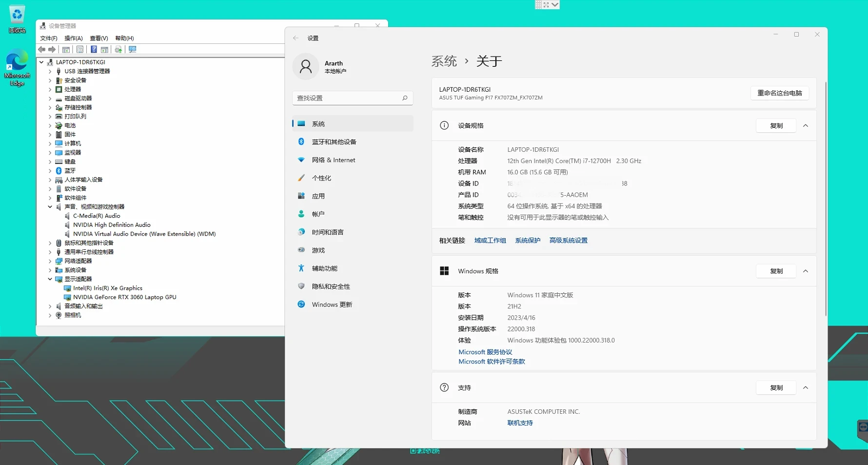Click the battery icon of 电池 in device tree
Image resolution: width=868 pixels, height=465 pixels.
click(x=59, y=125)
